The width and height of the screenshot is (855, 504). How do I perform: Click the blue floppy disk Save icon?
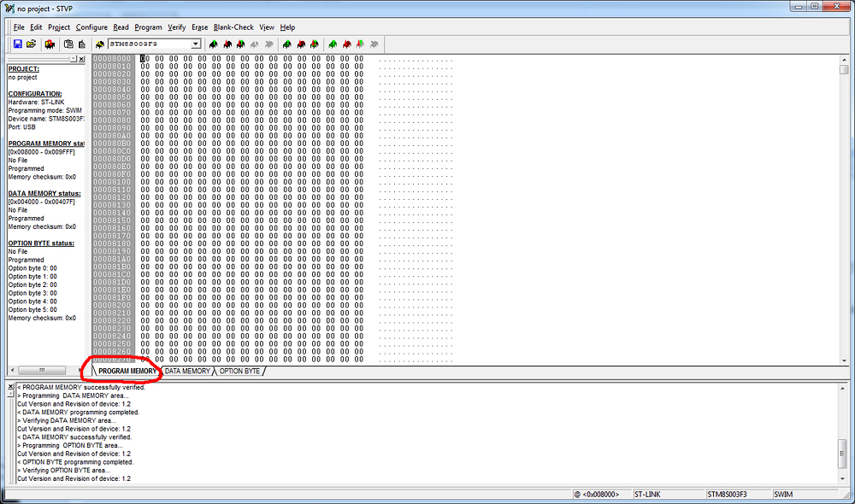coord(17,44)
